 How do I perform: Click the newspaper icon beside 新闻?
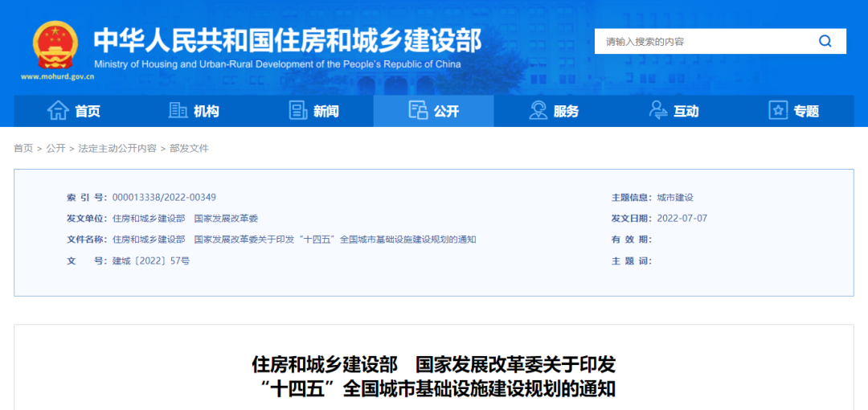coord(298,111)
